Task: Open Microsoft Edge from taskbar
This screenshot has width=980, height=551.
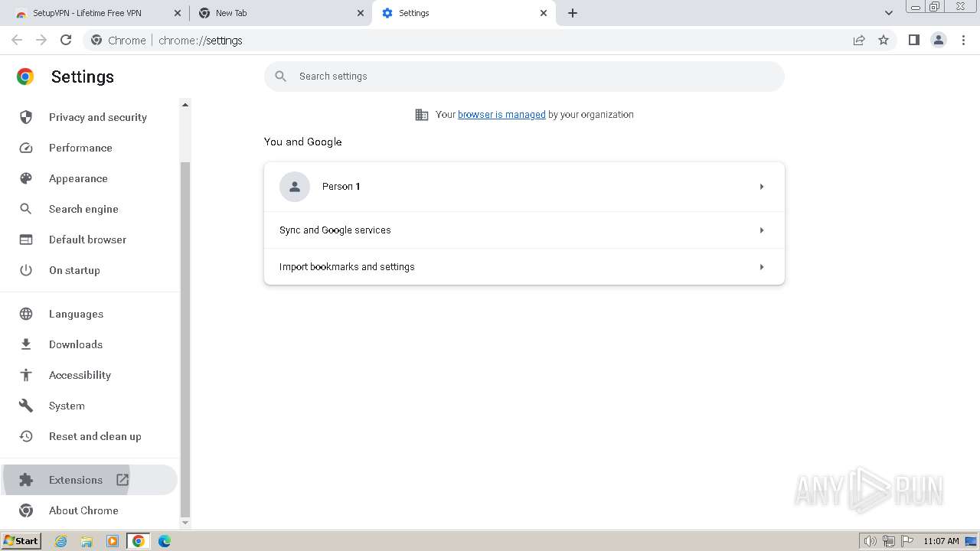Action: tap(164, 541)
